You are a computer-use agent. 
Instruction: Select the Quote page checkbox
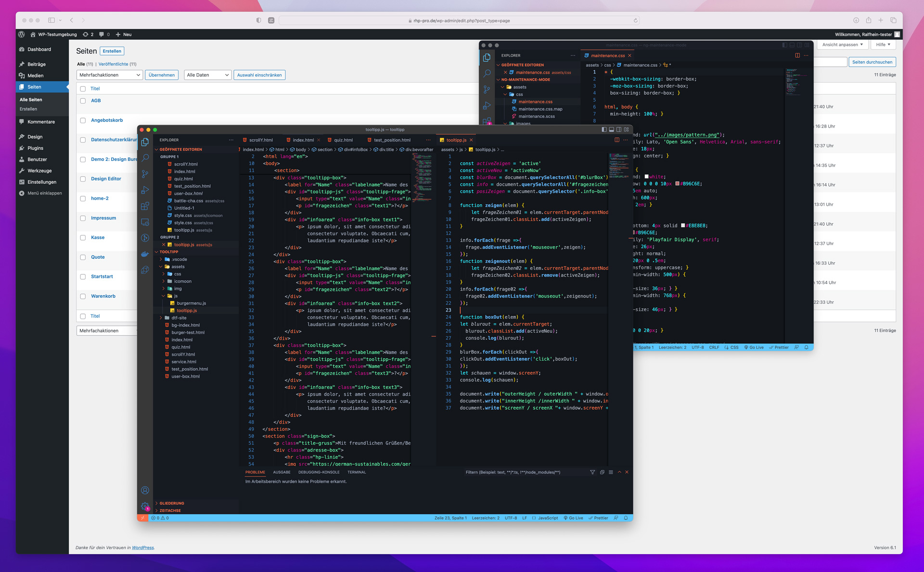83,257
